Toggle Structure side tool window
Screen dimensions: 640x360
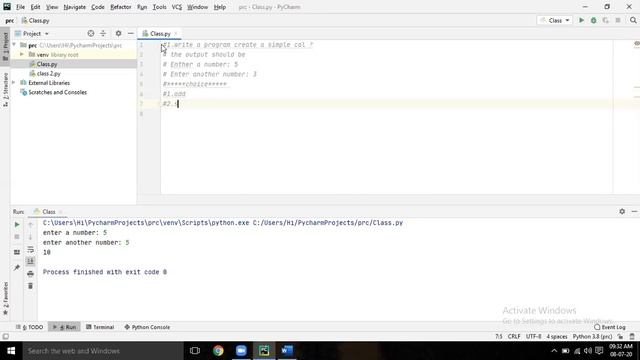[5, 90]
